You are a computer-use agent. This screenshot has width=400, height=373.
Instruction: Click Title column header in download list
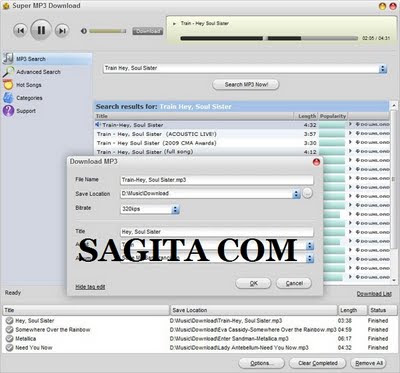[86, 310]
